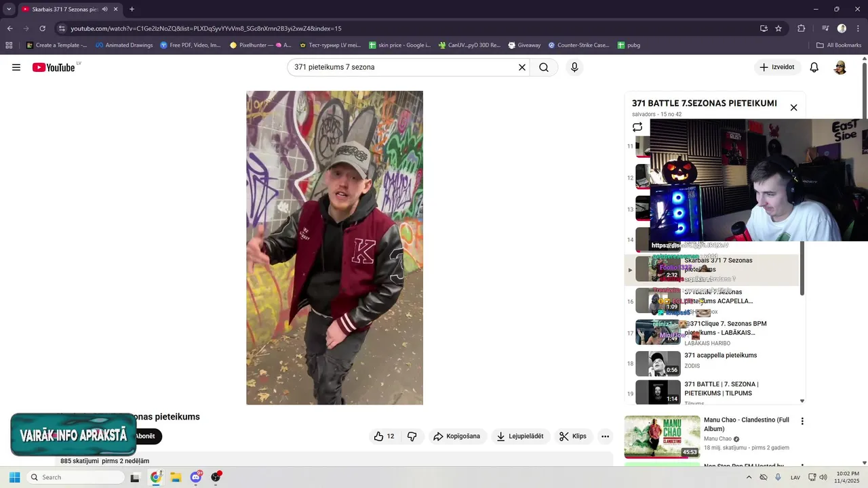Open clock showing 10:02 PM
Image resolution: width=868 pixels, height=488 pixels.
pyautogui.click(x=848, y=477)
